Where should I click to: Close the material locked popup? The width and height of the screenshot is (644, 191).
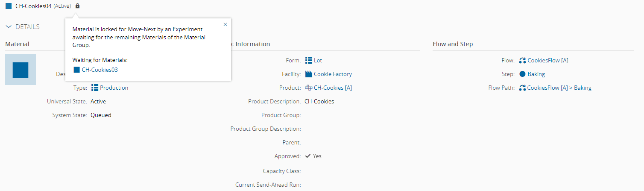[225, 24]
